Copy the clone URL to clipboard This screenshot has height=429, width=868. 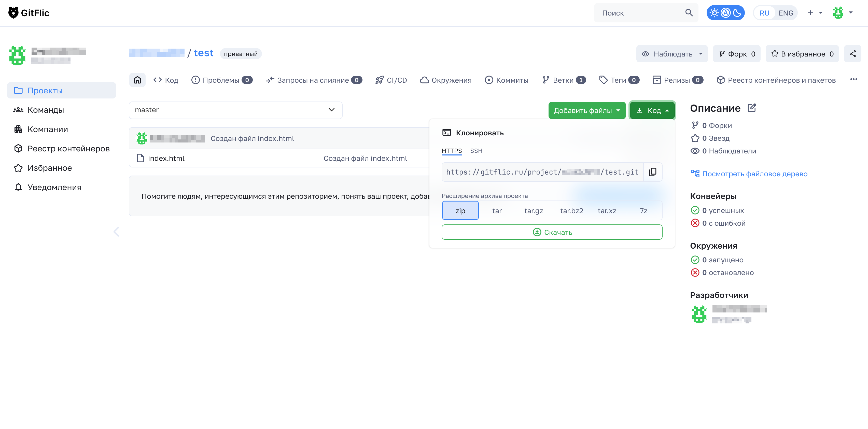653,172
